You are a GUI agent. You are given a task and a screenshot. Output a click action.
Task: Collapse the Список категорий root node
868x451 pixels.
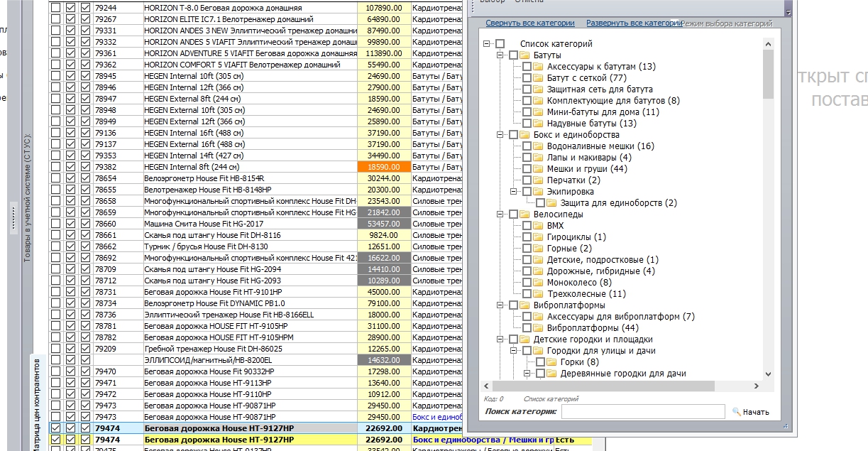tap(487, 44)
